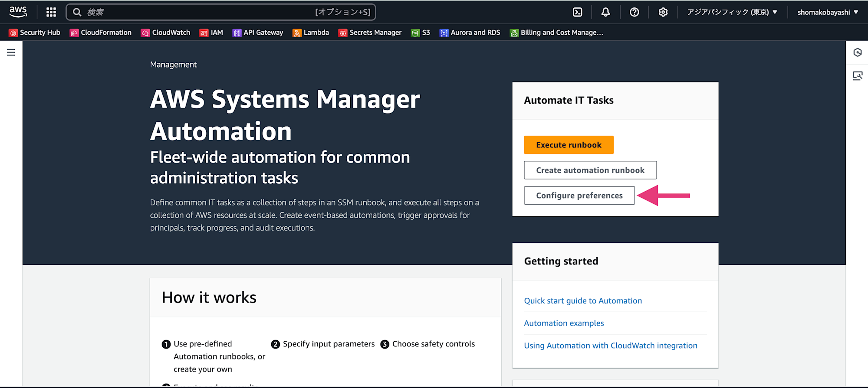Screen dimensions: 868x388
Task: Click the Use pre-defined Automation runbooks step
Action: (x=214, y=356)
